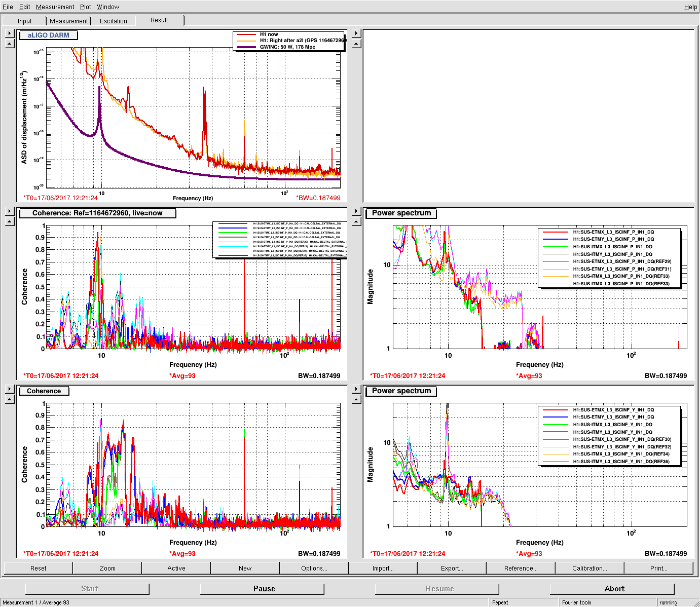
Task: Open the Window menu
Action: tap(108, 7)
